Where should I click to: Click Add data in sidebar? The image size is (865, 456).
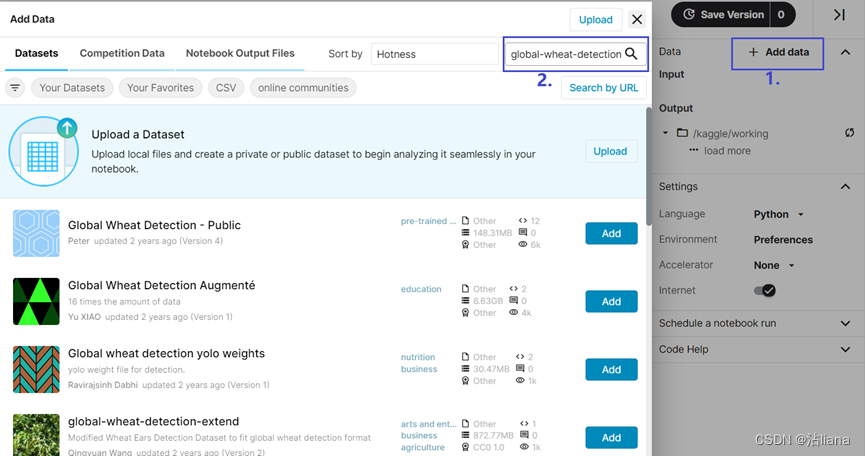point(778,52)
